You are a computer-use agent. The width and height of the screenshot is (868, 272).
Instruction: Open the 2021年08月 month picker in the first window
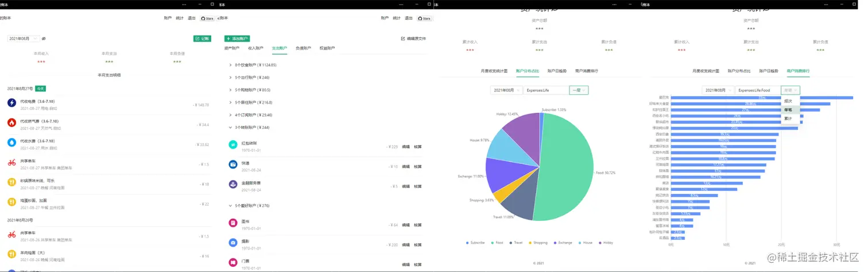point(23,39)
